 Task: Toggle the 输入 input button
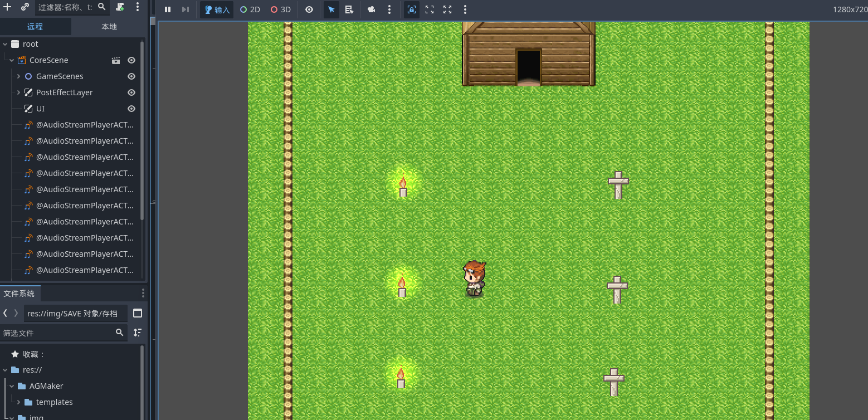pos(217,9)
